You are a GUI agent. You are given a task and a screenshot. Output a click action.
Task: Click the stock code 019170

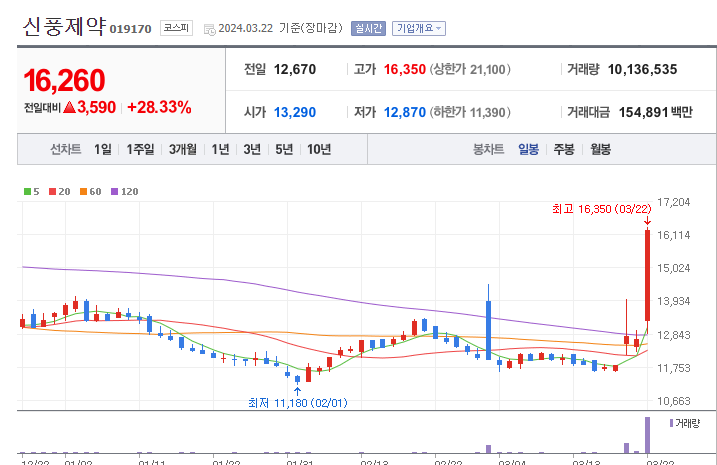click(130, 29)
